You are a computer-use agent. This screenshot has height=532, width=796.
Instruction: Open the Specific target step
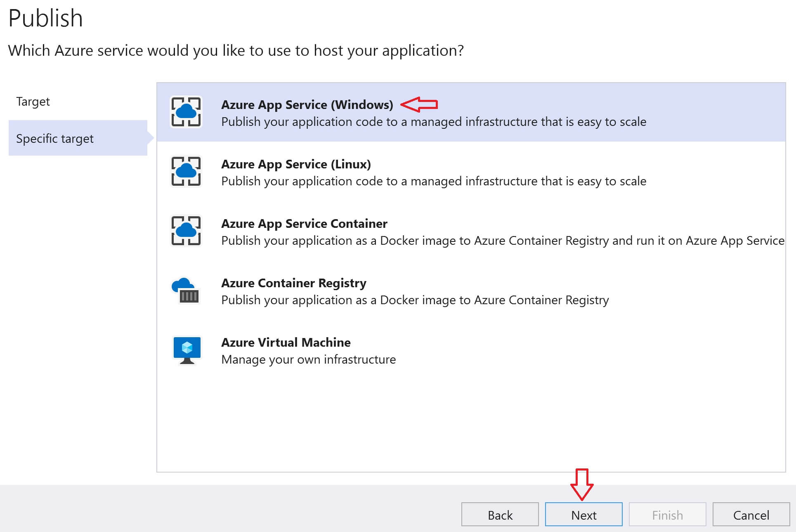(78, 138)
